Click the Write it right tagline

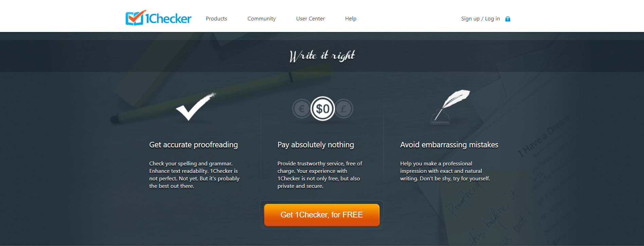pyautogui.click(x=322, y=56)
